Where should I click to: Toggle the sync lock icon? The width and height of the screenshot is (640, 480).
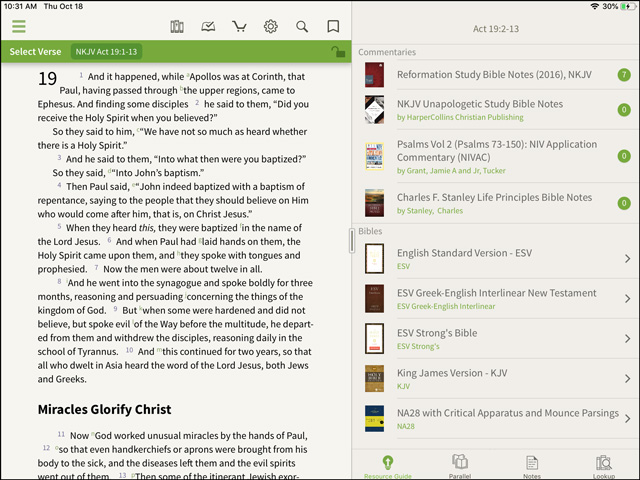click(x=338, y=51)
